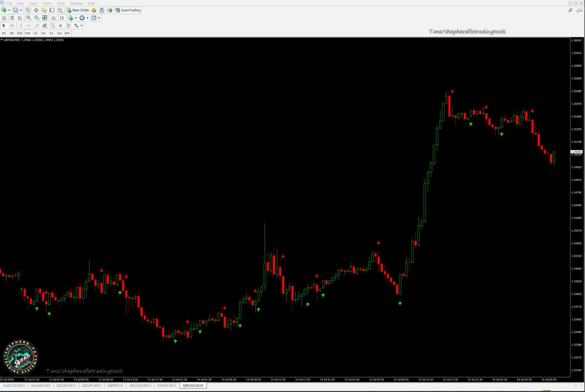Activate the Cursor arrow mode
Image resolution: width=585 pixels, height=392 pixels.
point(4,26)
